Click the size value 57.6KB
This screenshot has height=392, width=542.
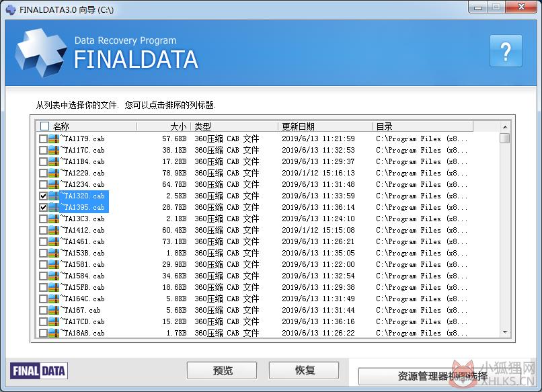(174, 139)
